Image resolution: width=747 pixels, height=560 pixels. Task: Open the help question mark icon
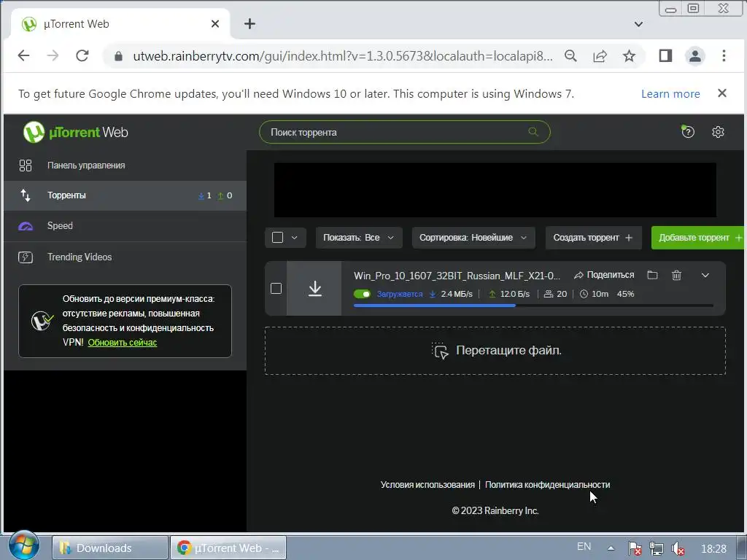tap(687, 132)
